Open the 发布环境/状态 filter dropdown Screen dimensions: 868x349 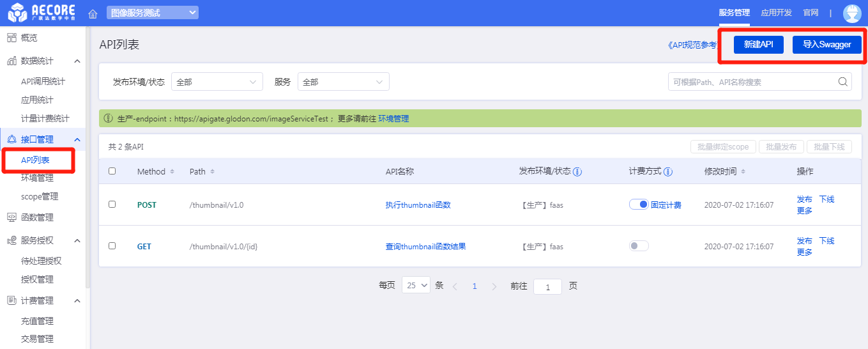coord(217,82)
